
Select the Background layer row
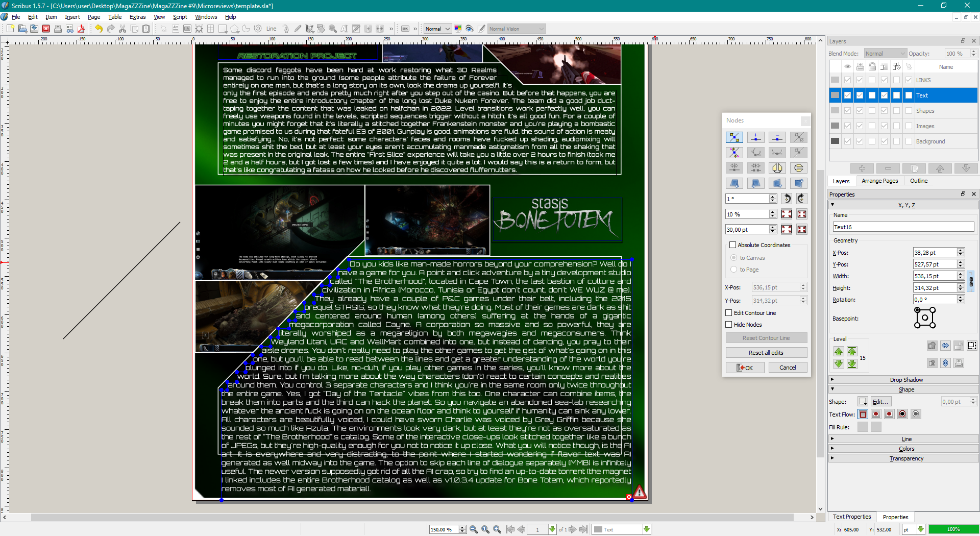click(x=903, y=141)
